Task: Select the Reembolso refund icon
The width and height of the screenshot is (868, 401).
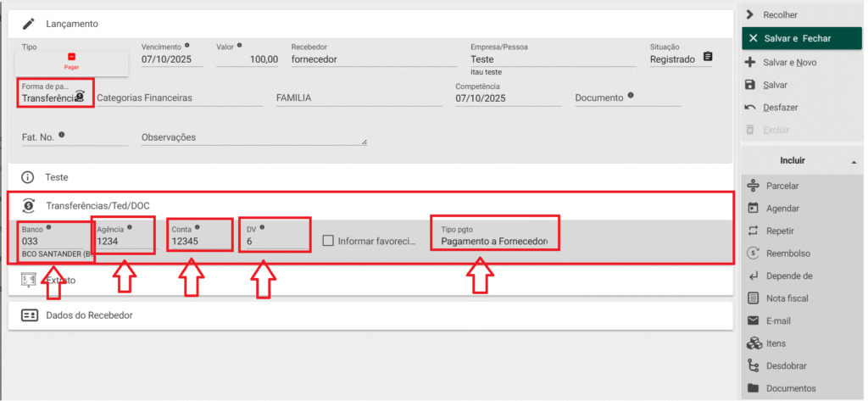Action: click(752, 253)
